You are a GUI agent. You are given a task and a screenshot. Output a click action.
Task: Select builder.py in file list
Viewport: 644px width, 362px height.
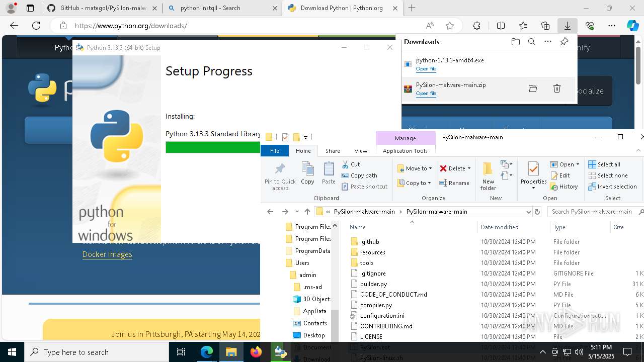click(373, 284)
